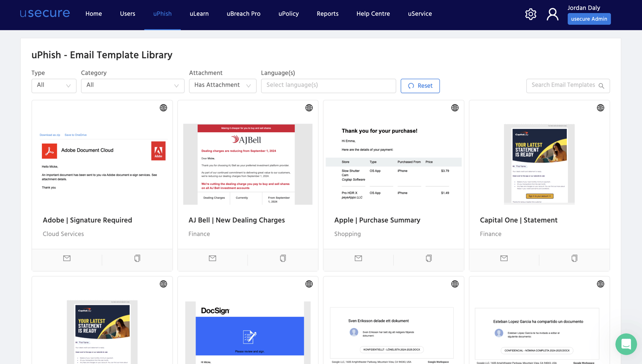
Task: Open the Has Attachment dropdown
Action: [223, 85]
